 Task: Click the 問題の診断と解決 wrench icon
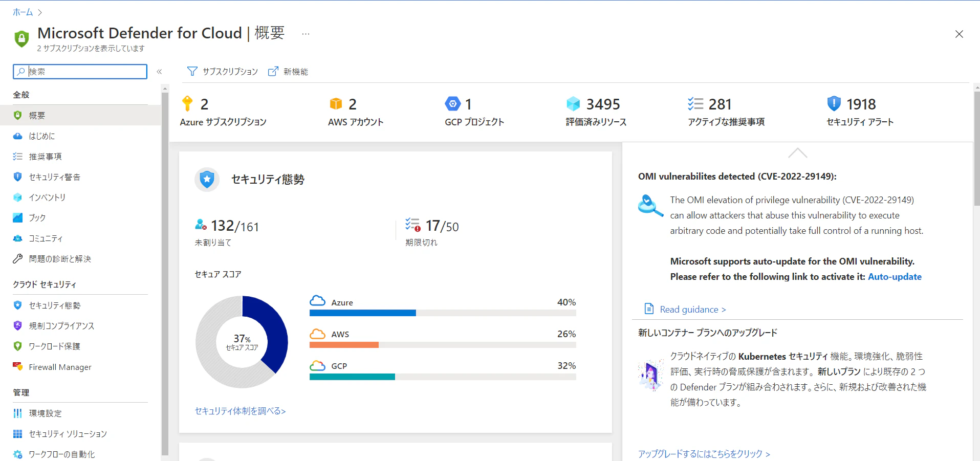[17, 258]
